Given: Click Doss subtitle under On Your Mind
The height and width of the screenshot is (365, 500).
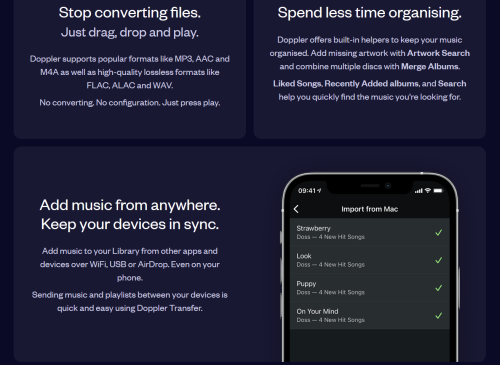Looking at the screenshot, I should pyautogui.click(x=330, y=320).
